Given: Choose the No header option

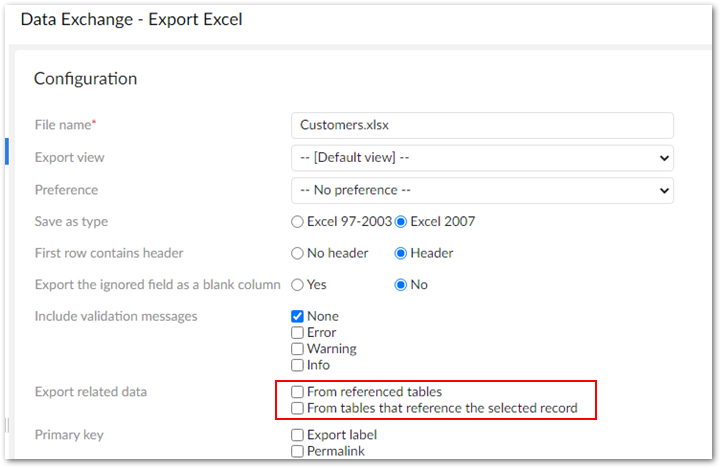Looking at the screenshot, I should [297, 253].
